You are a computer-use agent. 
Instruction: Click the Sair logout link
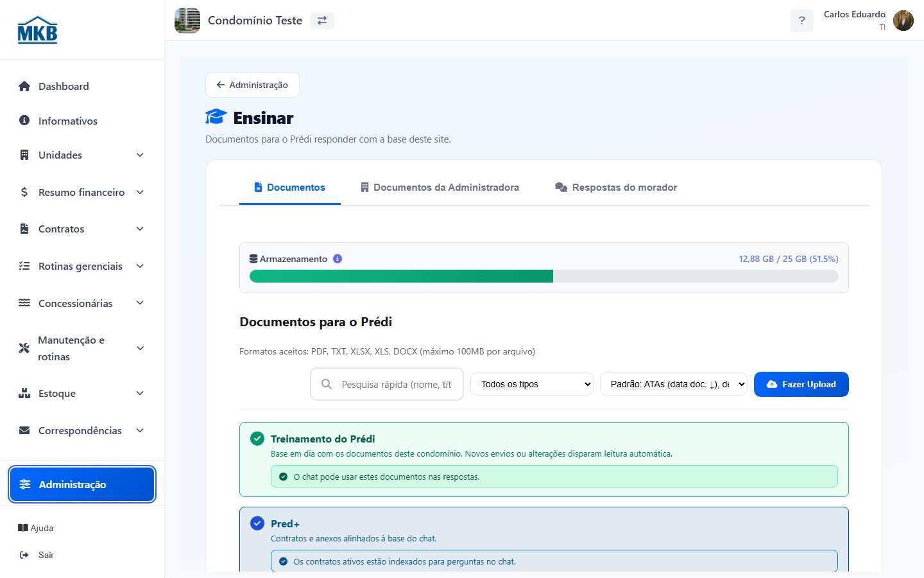coord(37,555)
